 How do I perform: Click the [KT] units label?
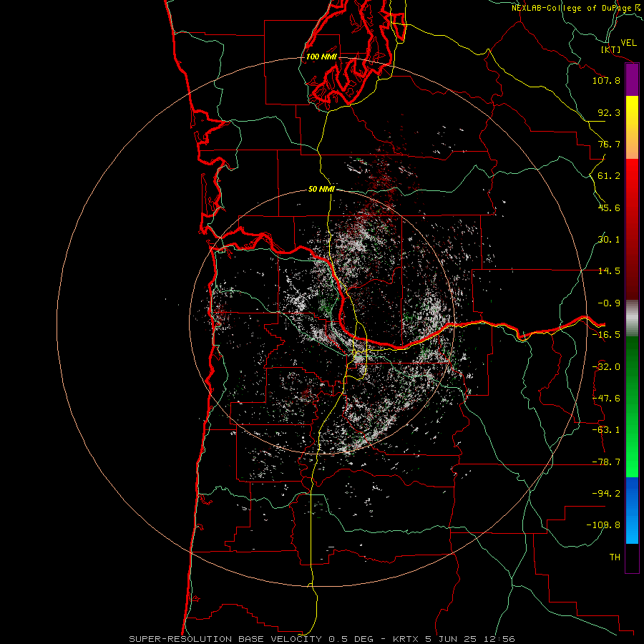611,49
